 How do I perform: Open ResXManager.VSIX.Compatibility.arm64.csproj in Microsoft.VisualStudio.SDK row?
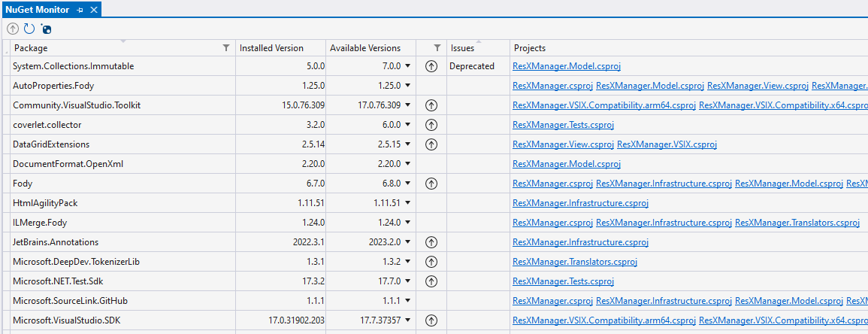click(604, 320)
